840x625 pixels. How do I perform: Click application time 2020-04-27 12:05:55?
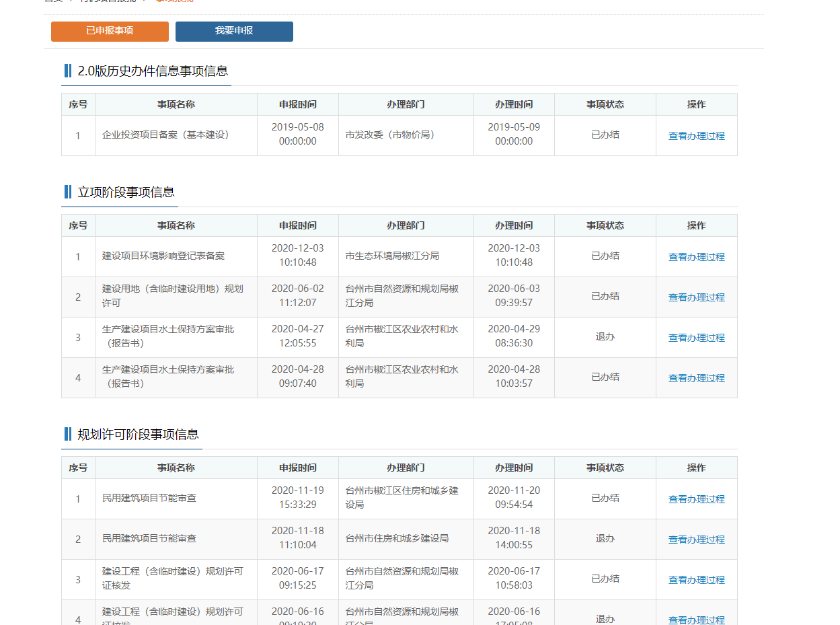pyautogui.click(x=298, y=336)
